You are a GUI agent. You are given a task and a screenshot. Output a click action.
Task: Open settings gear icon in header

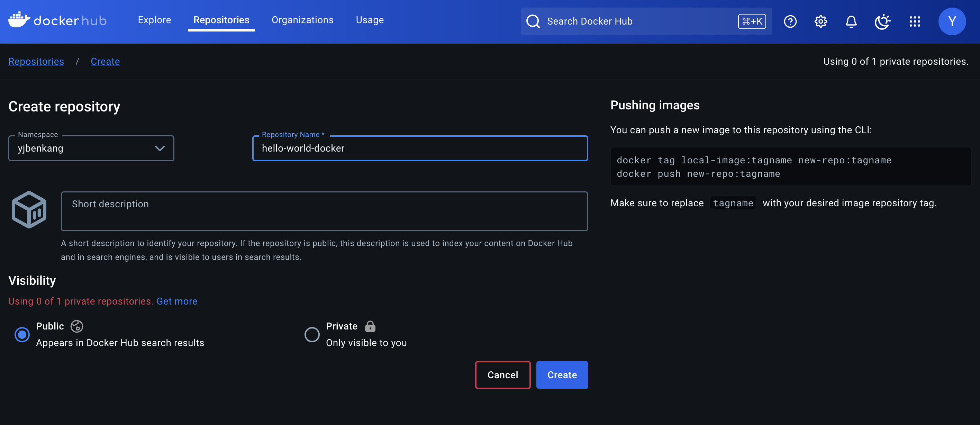820,21
